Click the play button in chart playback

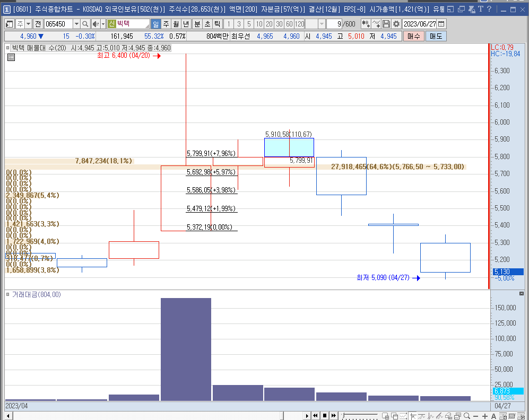pos(307,416)
